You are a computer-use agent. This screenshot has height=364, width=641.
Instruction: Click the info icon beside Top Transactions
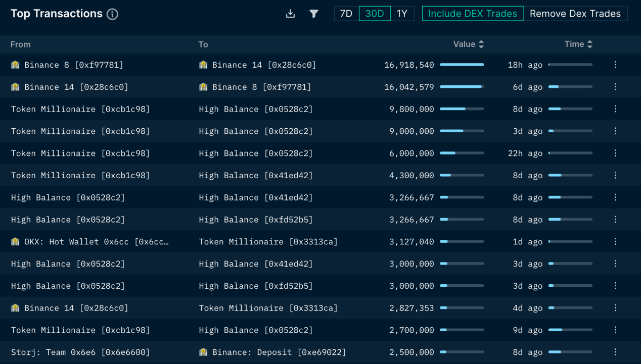point(113,14)
